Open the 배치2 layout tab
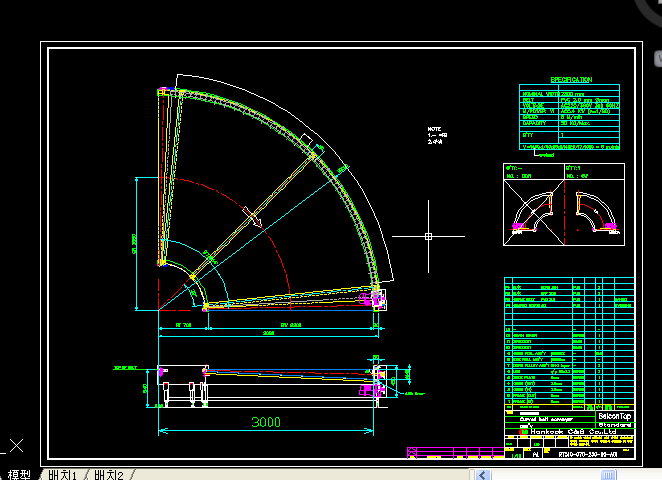This screenshot has height=480, width=662. [109, 475]
